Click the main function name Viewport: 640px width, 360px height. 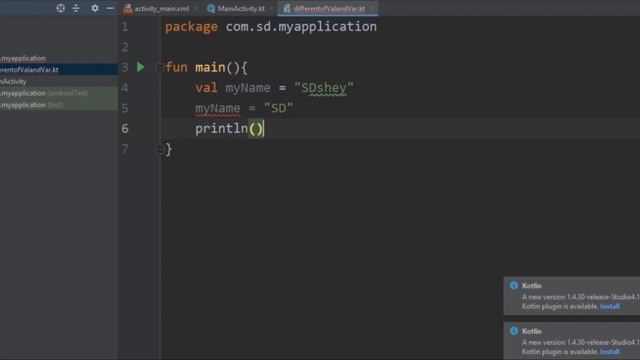tap(210, 67)
